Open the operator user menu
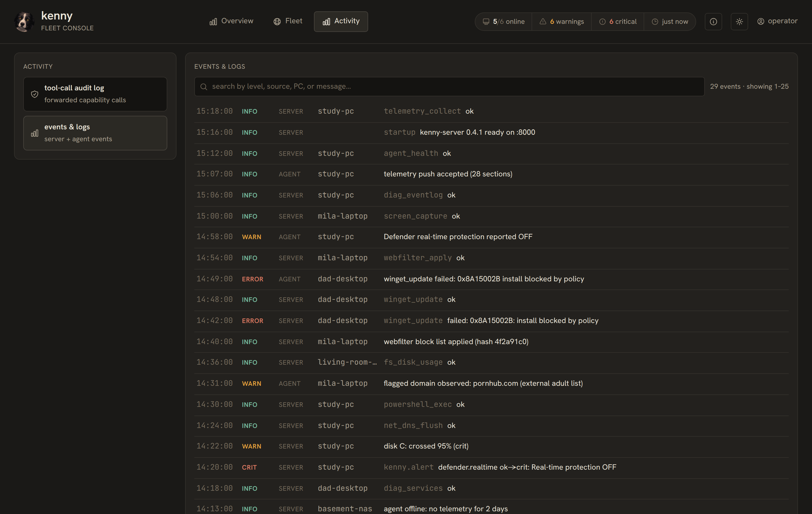 tap(777, 21)
